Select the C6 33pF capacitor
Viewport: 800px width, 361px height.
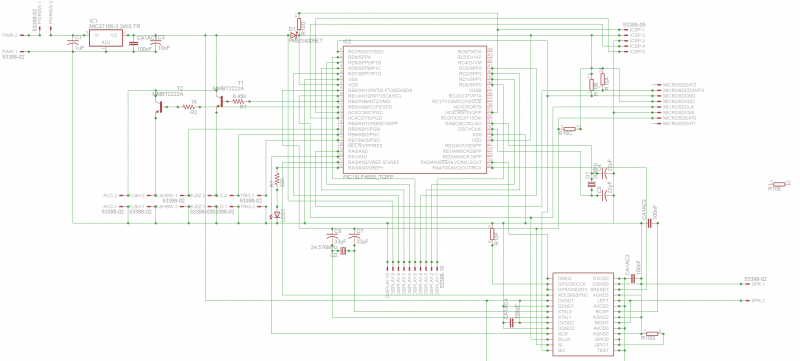coord(332,237)
